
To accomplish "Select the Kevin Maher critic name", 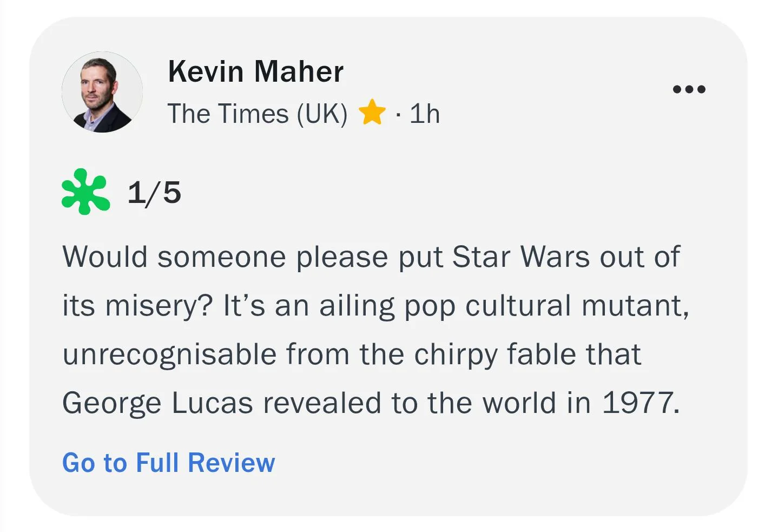I will point(255,71).
